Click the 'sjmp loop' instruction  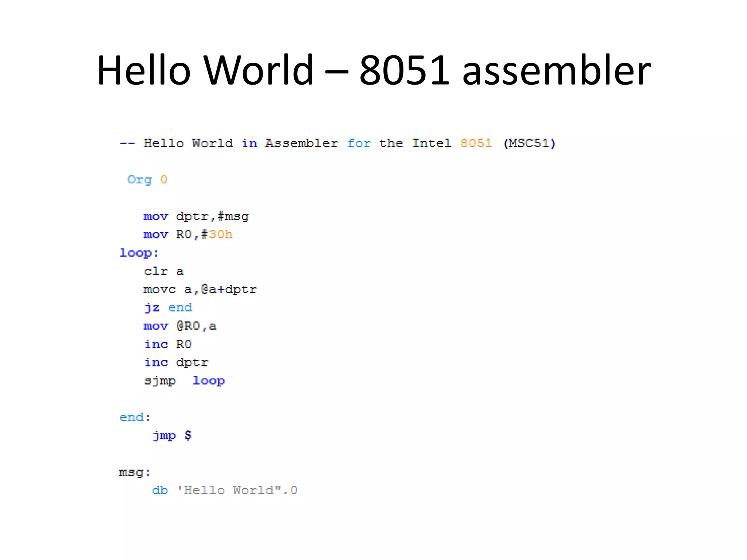click(x=184, y=381)
